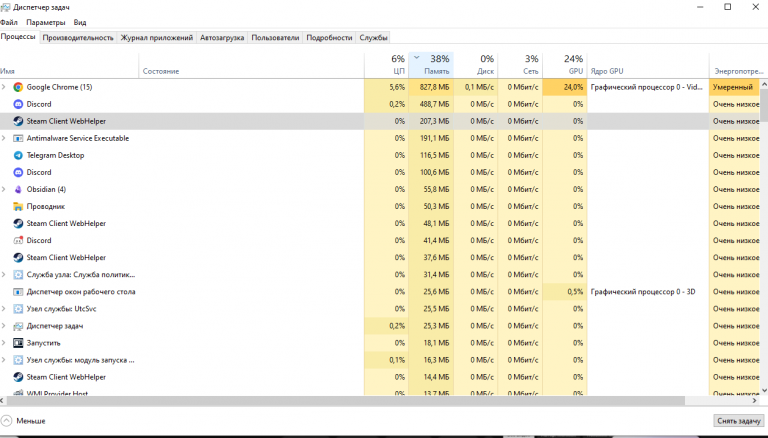
Task: Open the Файл menu
Action: [x=9, y=23]
